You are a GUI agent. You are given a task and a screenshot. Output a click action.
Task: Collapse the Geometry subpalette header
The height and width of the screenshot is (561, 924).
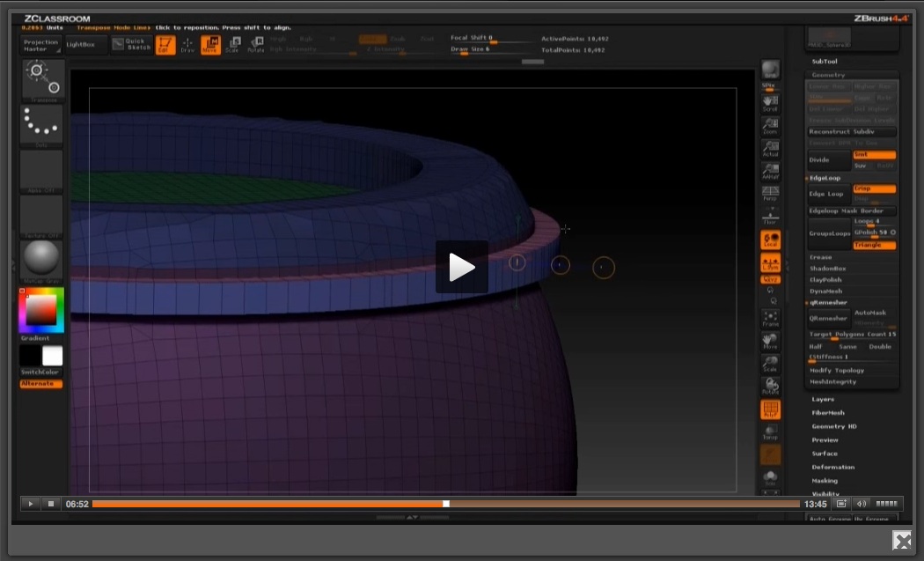click(x=828, y=75)
